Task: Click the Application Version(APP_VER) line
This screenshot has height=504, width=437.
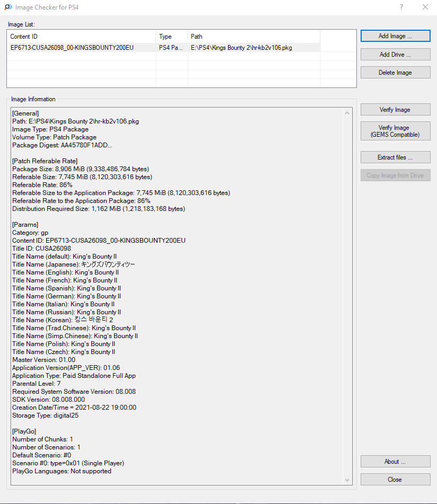Action: (66, 367)
